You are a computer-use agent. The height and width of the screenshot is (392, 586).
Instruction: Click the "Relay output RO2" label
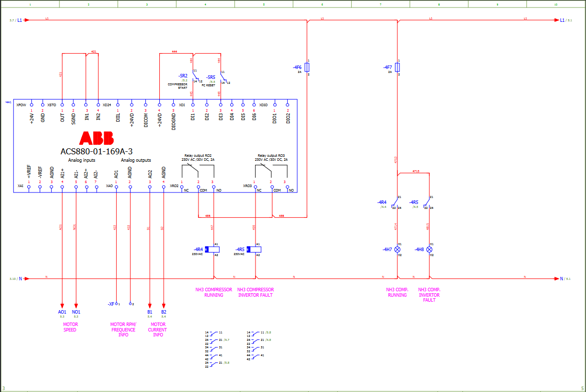[x=197, y=155]
